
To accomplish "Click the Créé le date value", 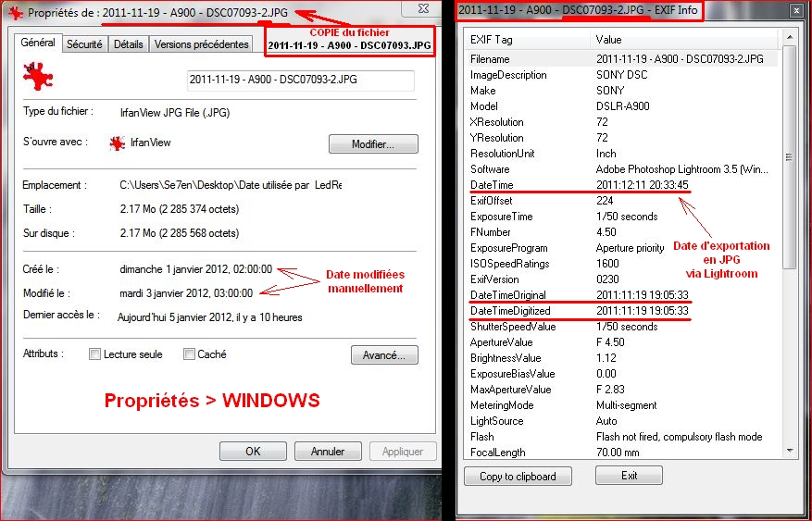I will [195, 269].
